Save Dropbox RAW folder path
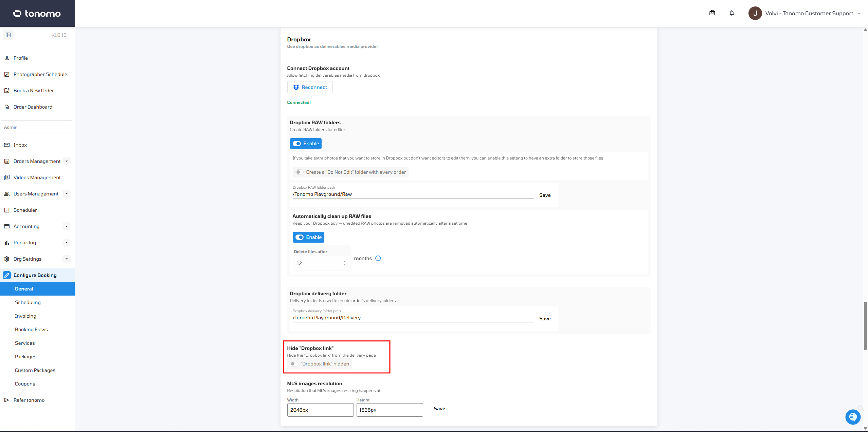 pos(545,195)
